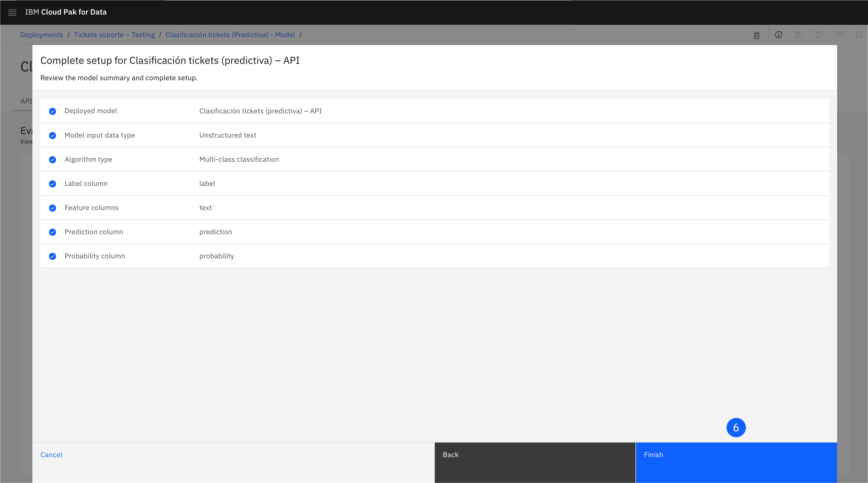This screenshot has height=483, width=868.
Task: Click checkmark icon beside Deployed model
Action: (52, 111)
